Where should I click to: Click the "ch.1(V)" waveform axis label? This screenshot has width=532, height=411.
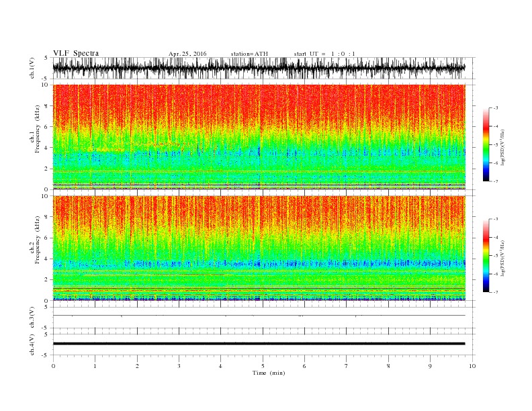tap(32, 68)
